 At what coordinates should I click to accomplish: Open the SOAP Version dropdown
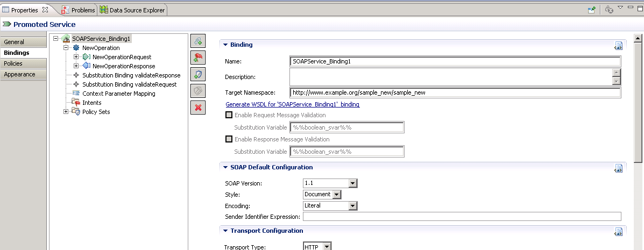click(352, 183)
